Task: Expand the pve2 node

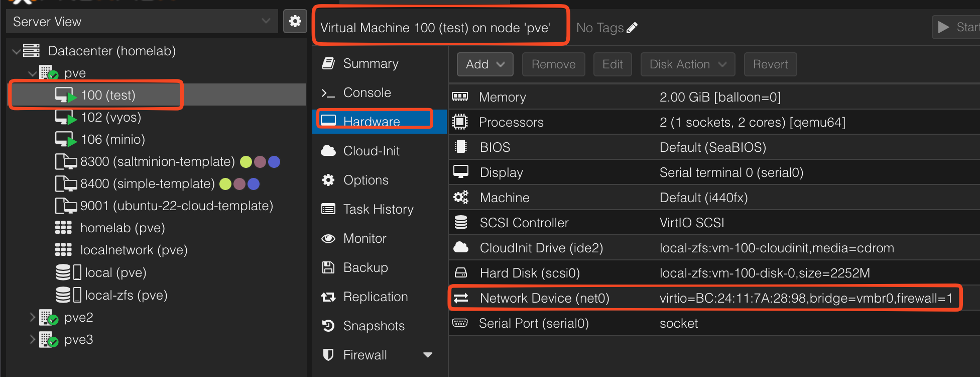Action: pyautogui.click(x=33, y=317)
